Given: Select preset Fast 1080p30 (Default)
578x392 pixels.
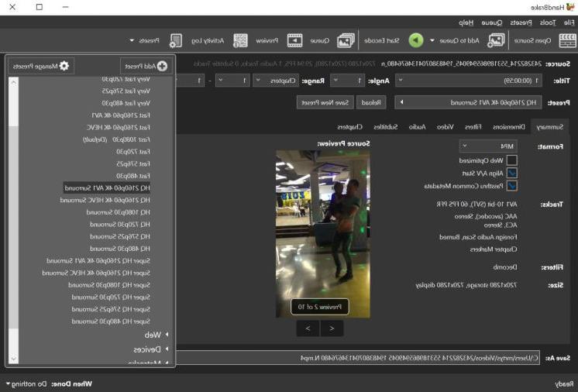Looking at the screenshot, I should coord(116,139).
